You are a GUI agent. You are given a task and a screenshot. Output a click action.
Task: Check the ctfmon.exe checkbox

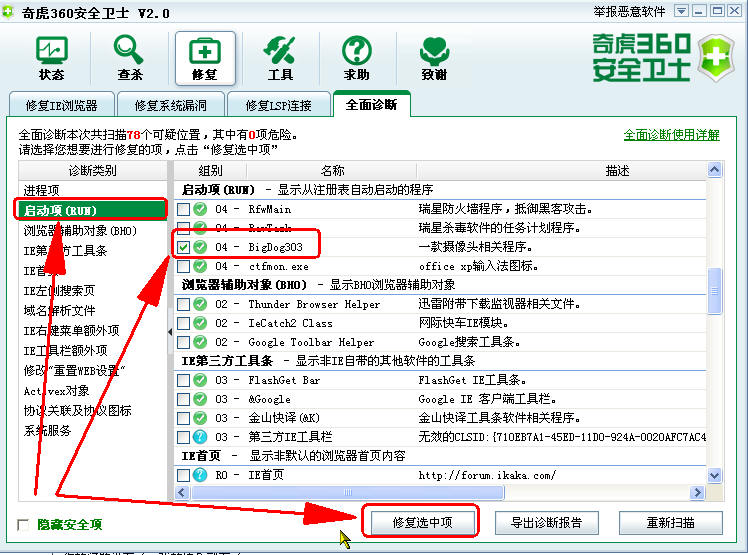pos(183,266)
